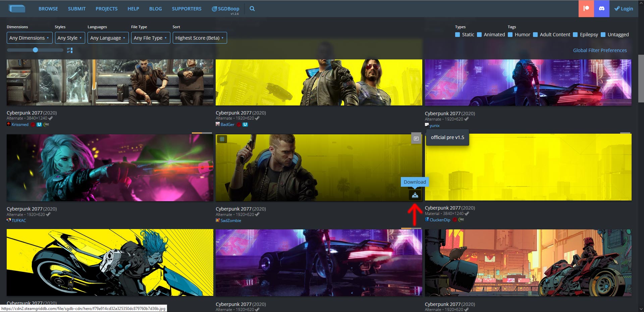Open the SUPPORTERS page
The width and height of the screenshot is (644, 312).
[x=187, y=9]
